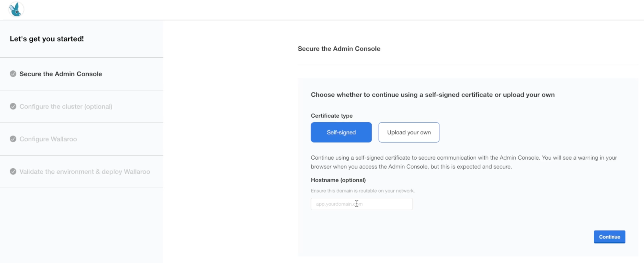Expand the Configure Wallaroo section
The height and width of the screenshot is (263, 644).
click(x=48, y=139)
